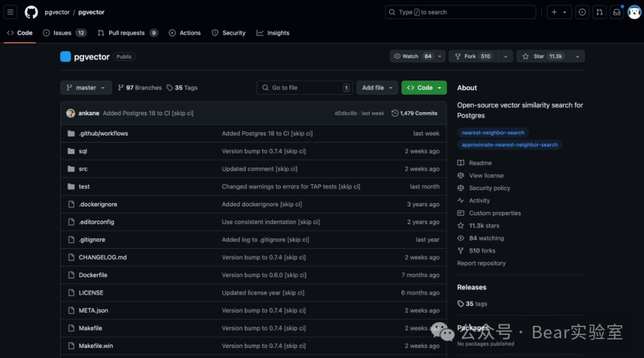Open 'Updated license year' commit message
This screenshot has width=644, height=358.
263,292
